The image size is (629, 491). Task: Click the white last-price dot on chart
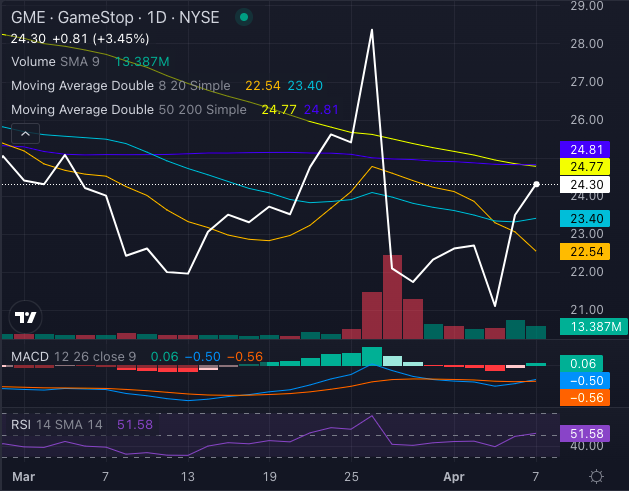(537, 184)
